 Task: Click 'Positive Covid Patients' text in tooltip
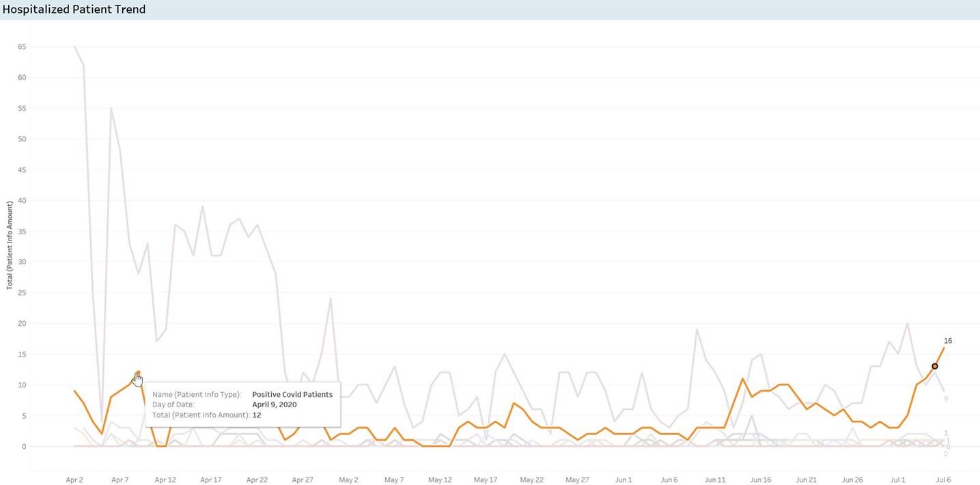[x=292, y=394]
